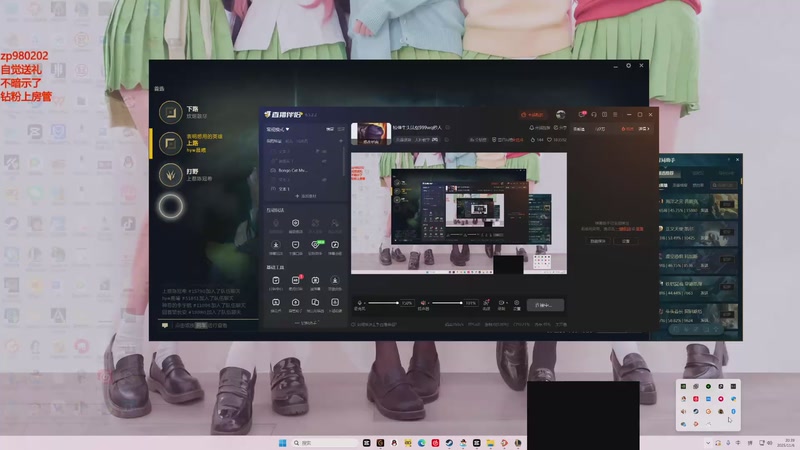This screenshot has width=800, height=450.
Task: Click the taskbar search box
Action: (x=325, y=443)
